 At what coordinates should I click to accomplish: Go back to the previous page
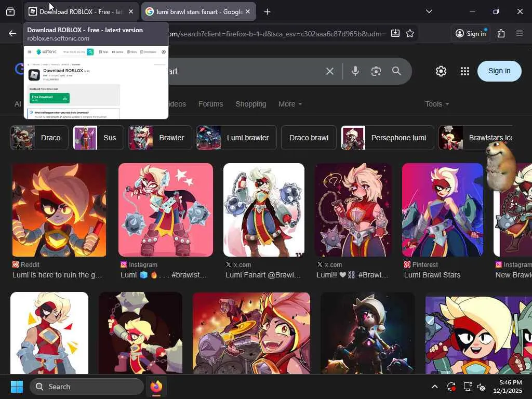(12, 33)
